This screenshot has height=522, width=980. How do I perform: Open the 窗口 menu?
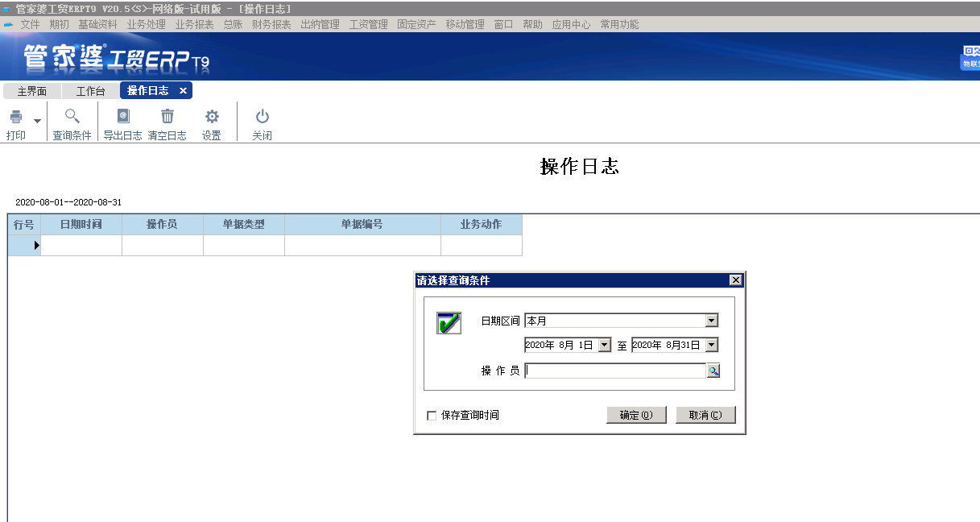point(503,24)
